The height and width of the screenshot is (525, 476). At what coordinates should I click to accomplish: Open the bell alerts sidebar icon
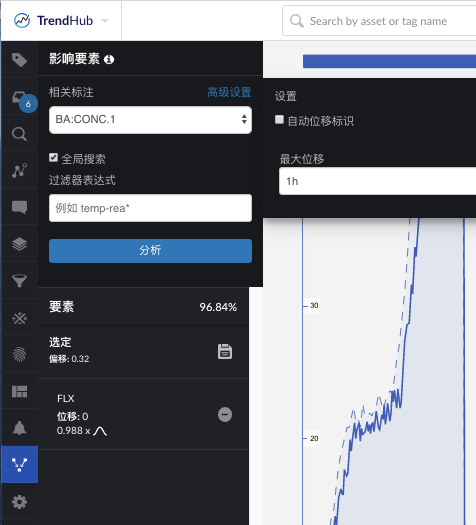coord(19,428)
